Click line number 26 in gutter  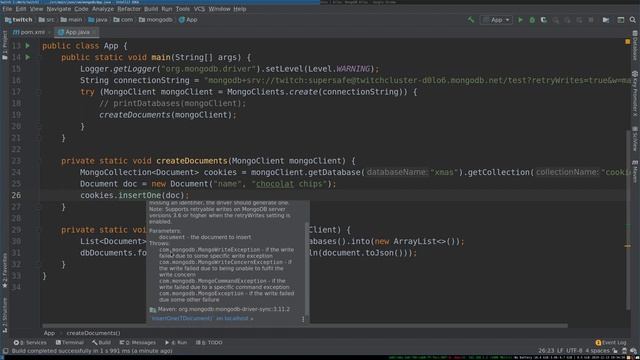(x=16, y=196)
